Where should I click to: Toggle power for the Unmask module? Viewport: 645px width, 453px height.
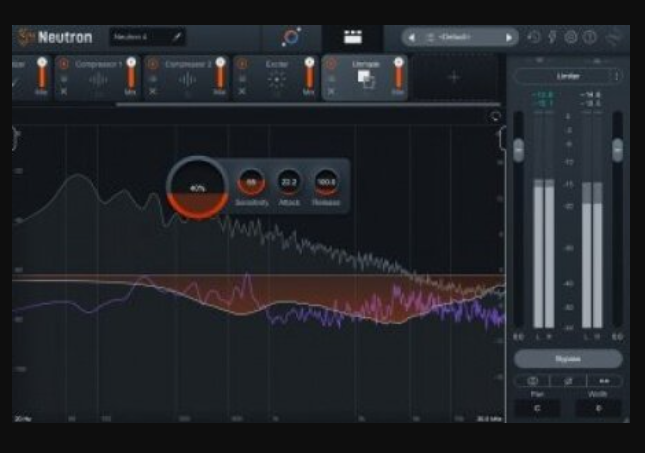tap(331, 64)
